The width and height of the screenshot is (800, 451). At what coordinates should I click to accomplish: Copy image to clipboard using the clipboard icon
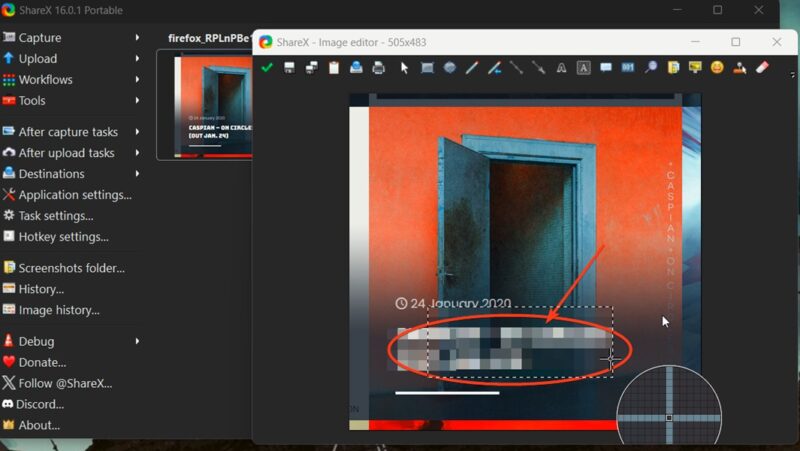click(334, 67)
